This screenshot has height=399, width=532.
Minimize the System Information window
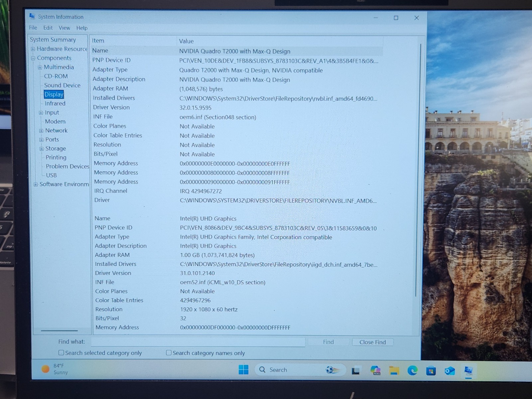pyautogui.click(x=376, y=18)
